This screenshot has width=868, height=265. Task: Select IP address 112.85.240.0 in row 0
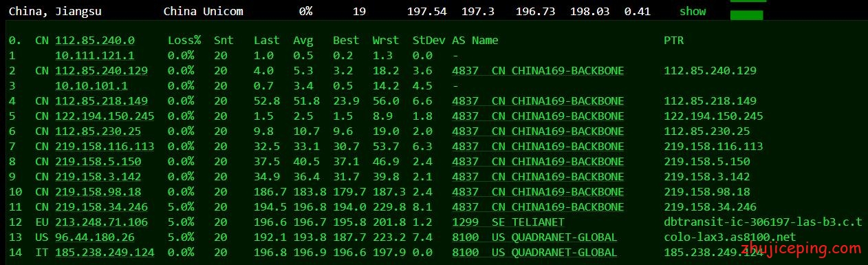[95, 41]
